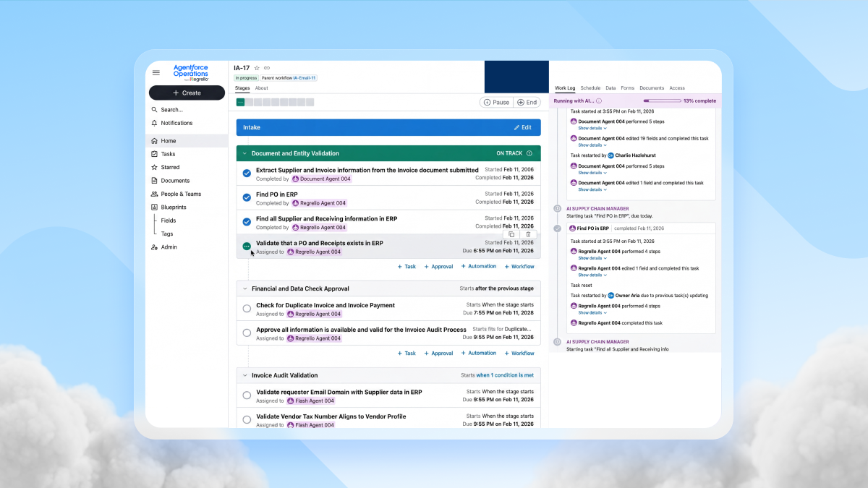The width and height of the screenshot is (868, 488).
Task: Switch to the About tab
Action: (x=261, y=88)
